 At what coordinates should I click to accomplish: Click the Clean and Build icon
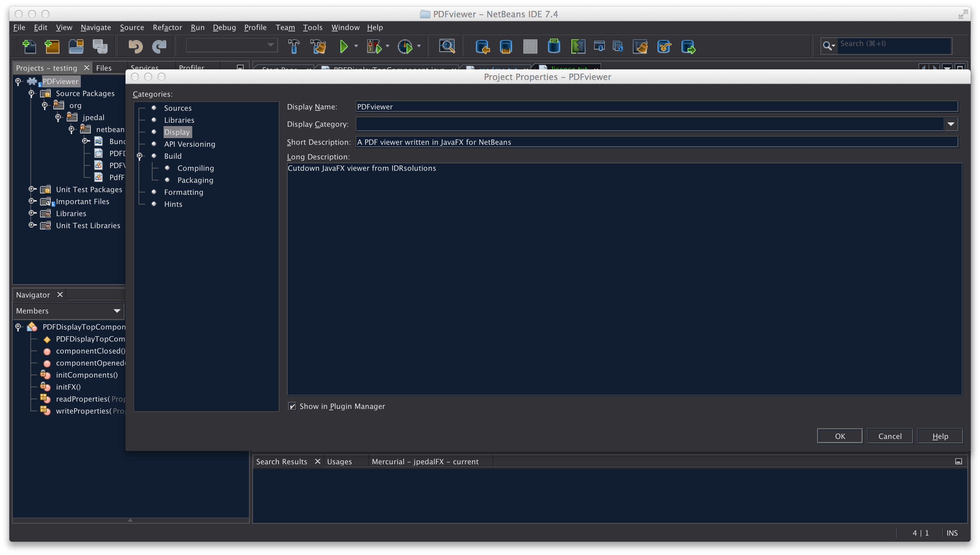coord(318,46)
